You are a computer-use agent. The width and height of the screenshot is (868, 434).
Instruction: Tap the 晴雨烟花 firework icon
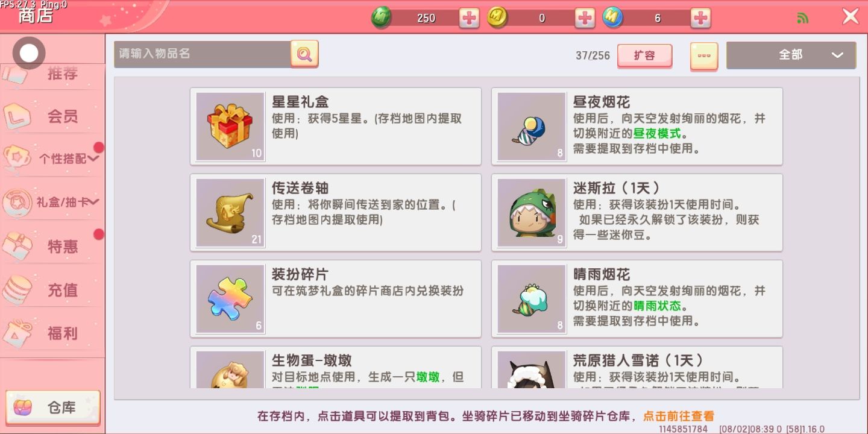tap(532, 299)
